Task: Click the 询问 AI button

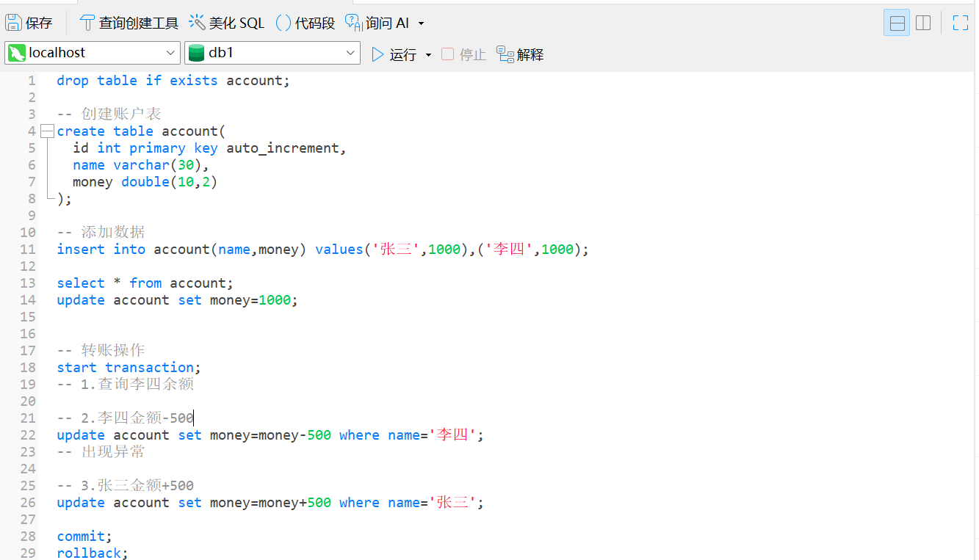Action: pos(377,23)
